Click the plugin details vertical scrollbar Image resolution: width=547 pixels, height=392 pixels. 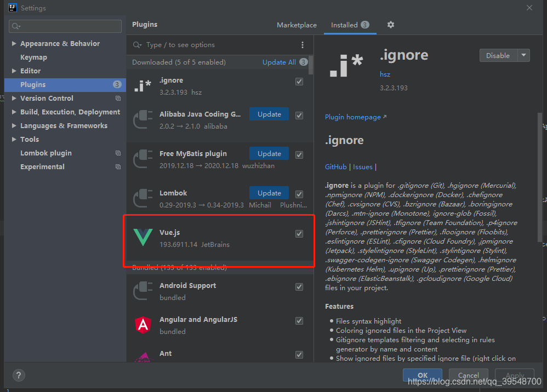coord(540,177)
